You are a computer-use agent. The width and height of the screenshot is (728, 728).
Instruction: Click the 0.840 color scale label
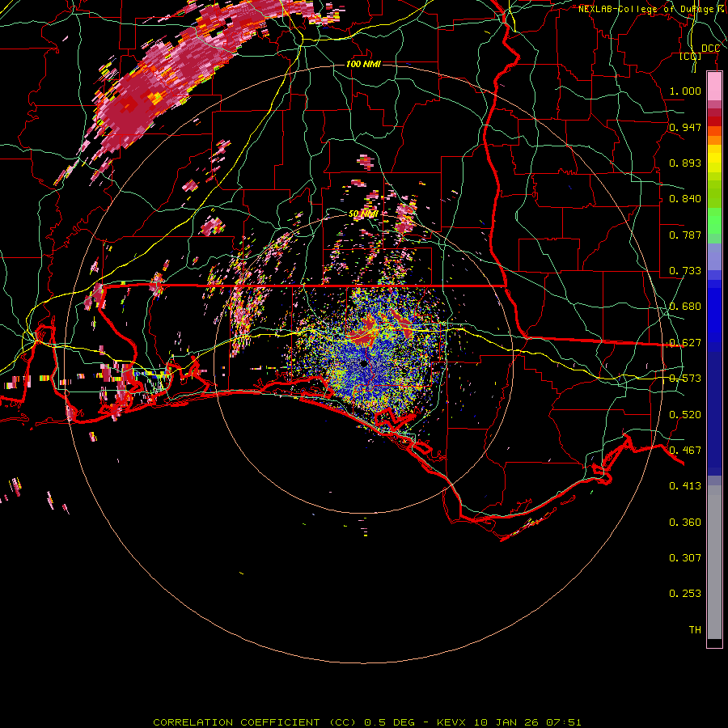(x=685, y=199)
